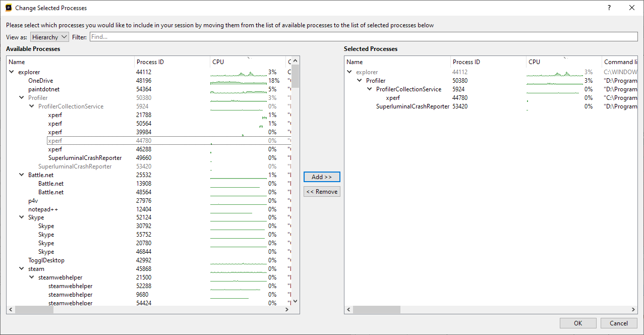The image size is (644, 335).
Task: Collapse Profiler node in Selected Processes
Action: tap(360, 81)
